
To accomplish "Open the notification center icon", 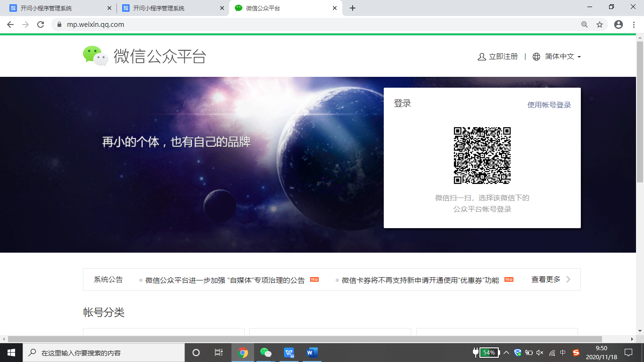I will (x=628, y=353).
